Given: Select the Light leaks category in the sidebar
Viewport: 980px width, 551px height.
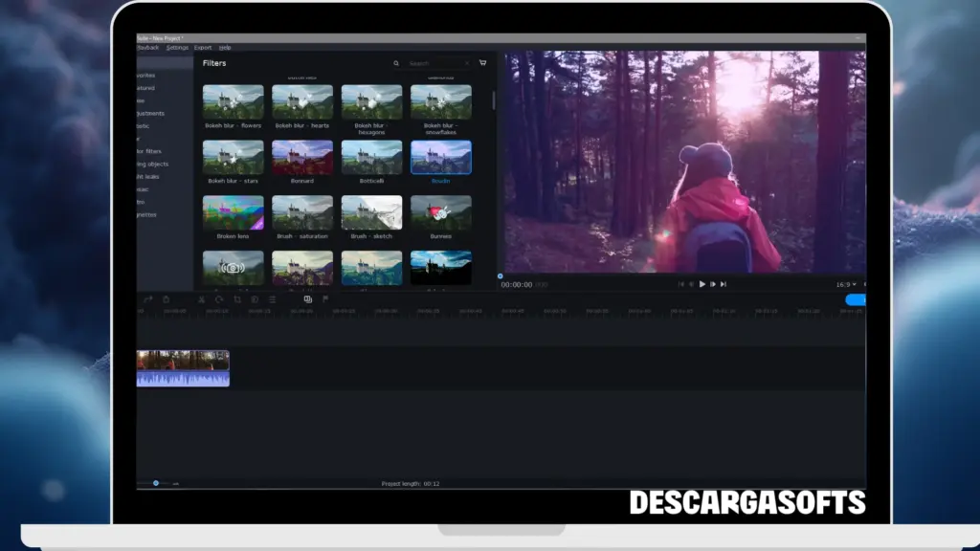Looking at the screenshot, I should pyautogui.click(x=158, y=177).
